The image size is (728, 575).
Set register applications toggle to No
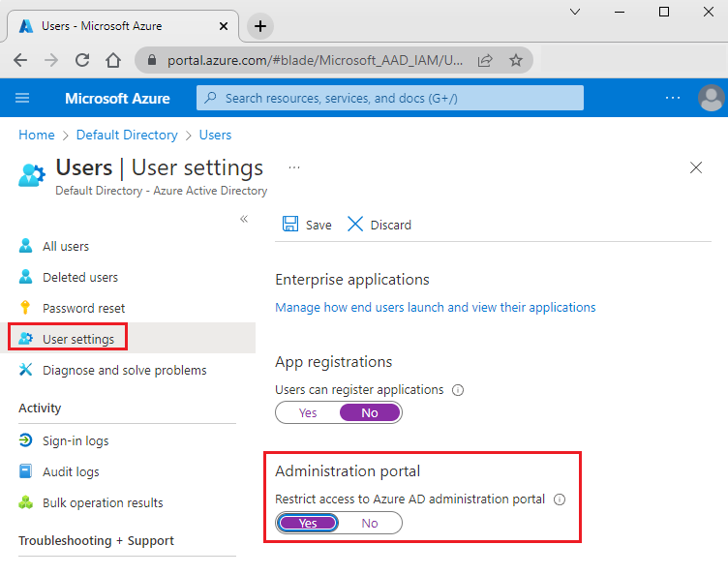coord(370,412)
